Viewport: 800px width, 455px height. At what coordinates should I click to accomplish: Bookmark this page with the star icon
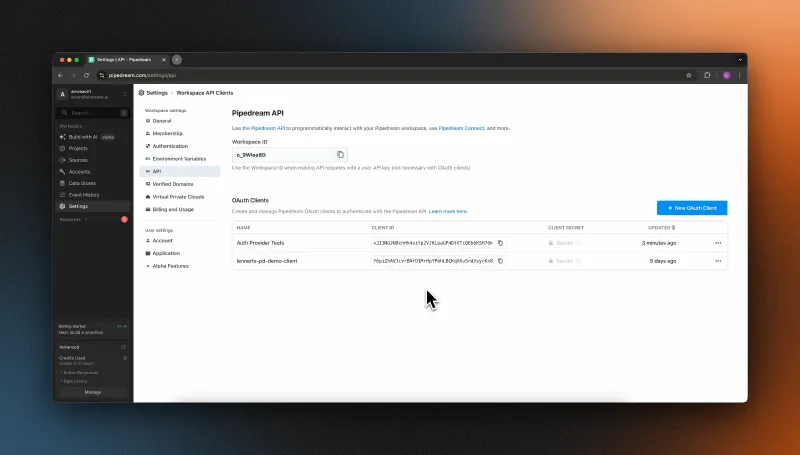coord(688,75)
